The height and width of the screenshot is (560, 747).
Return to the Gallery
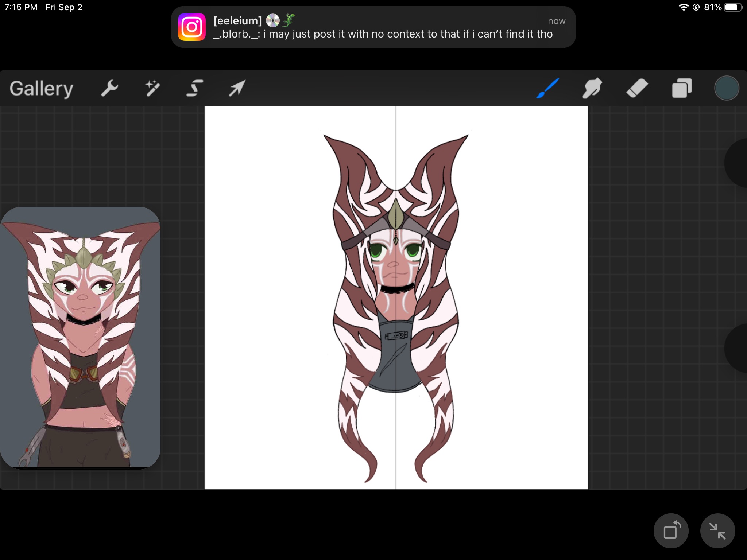coord(41,89)
